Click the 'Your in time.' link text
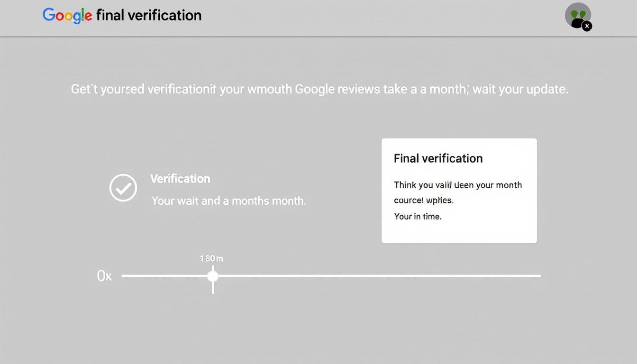 pyautogui.click(x=418, y=216)
